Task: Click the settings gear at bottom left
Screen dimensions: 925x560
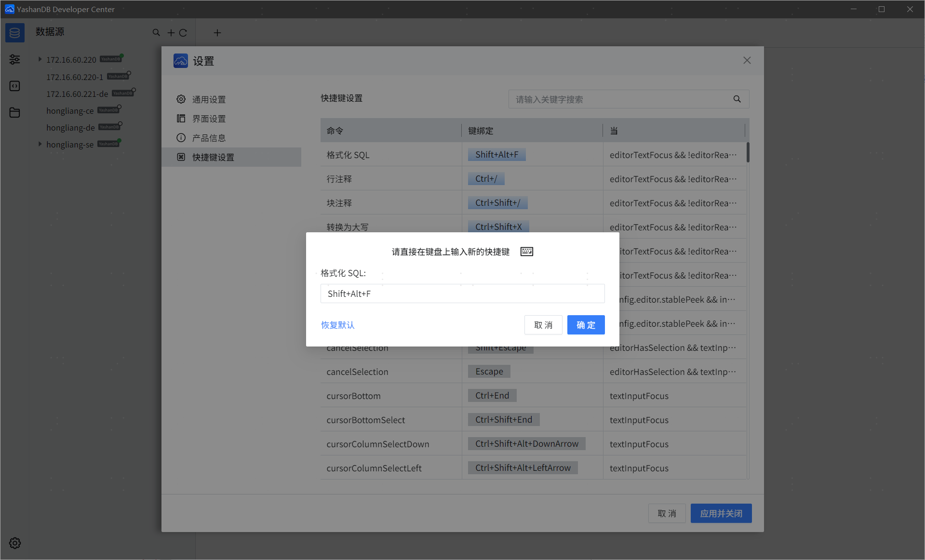Action: [14, 543]
